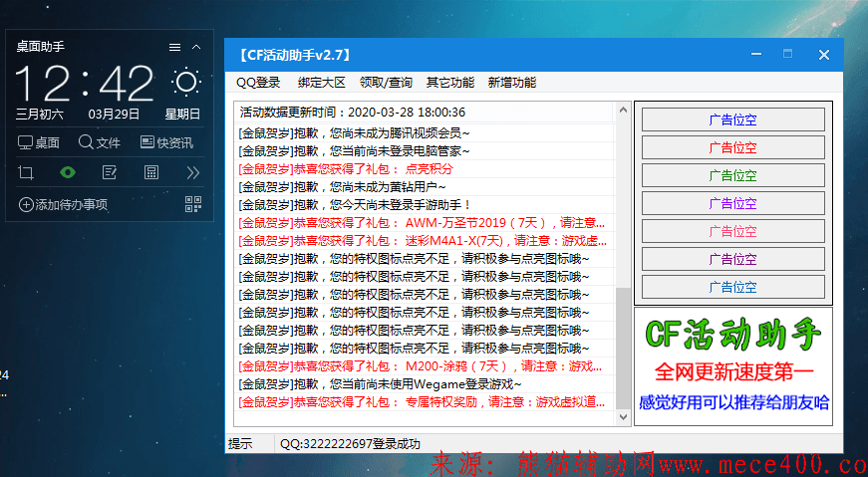This screenshot has height=477, width=868.
Task: Click the screenshot crop tool icon
Action: pos(26,172)
